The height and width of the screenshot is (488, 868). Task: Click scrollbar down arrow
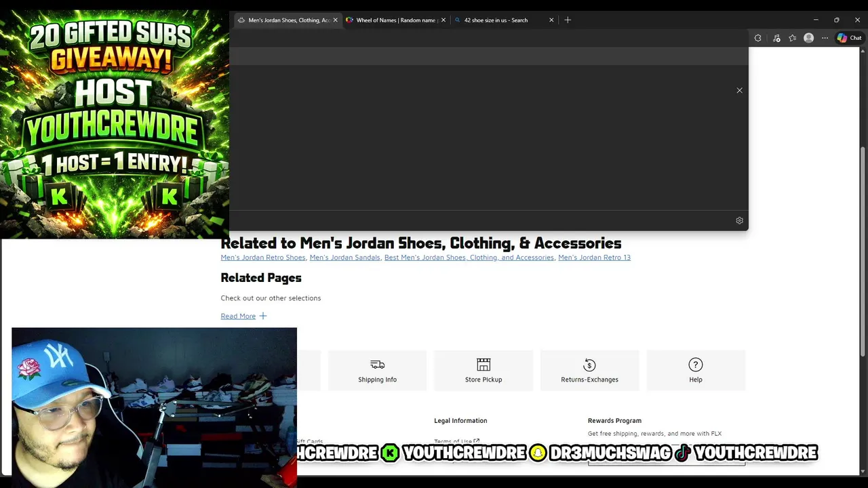click(x=863, y=471)
